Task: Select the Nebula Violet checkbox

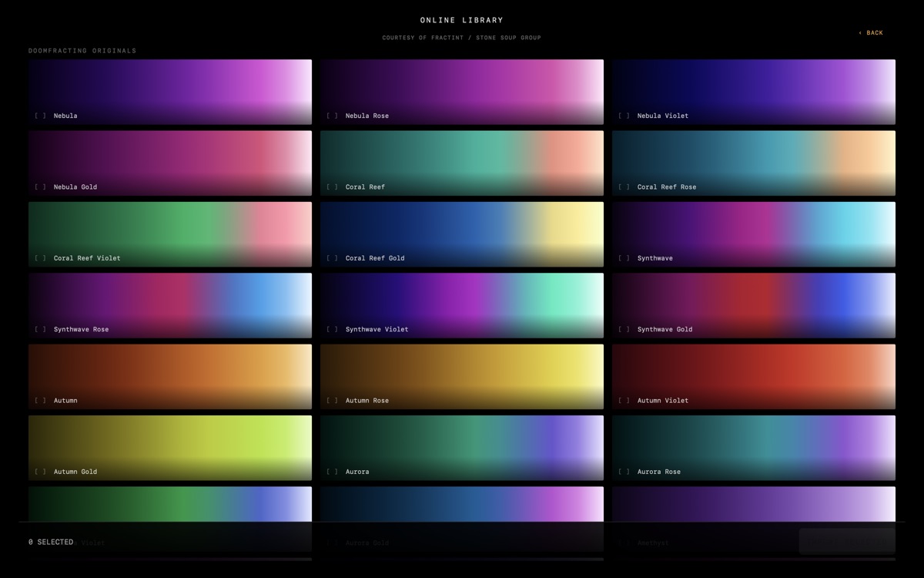Action: pos(624,116)
